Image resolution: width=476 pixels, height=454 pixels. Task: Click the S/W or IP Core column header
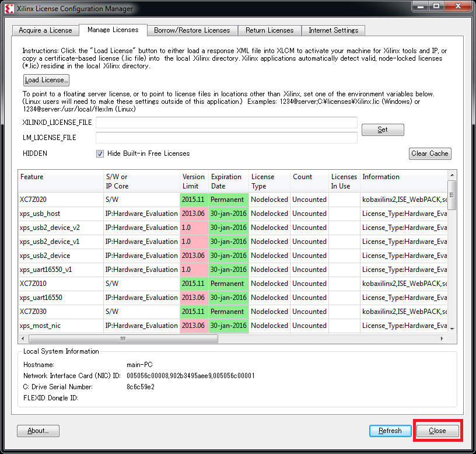[142, 181]
